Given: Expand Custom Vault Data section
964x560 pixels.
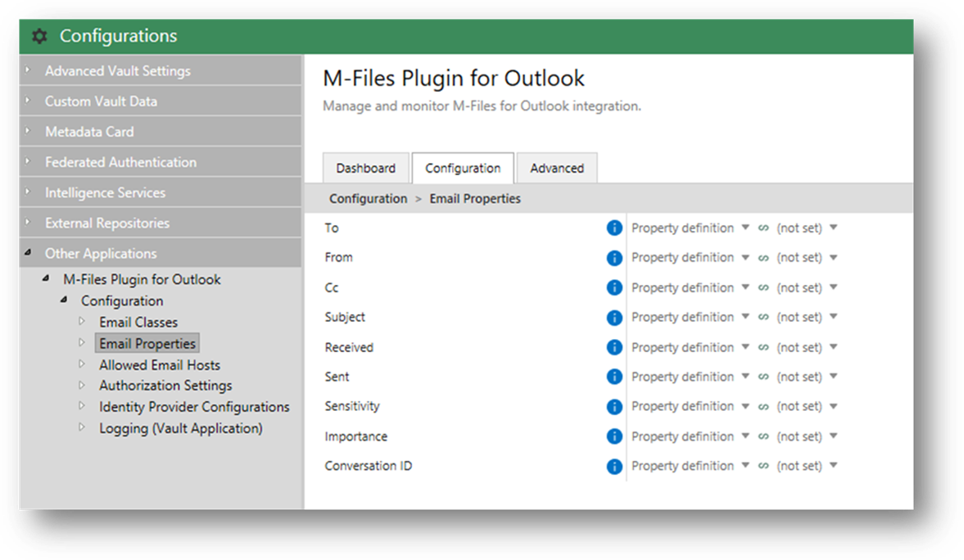Looking at the screenshot, I should [161, 102].
